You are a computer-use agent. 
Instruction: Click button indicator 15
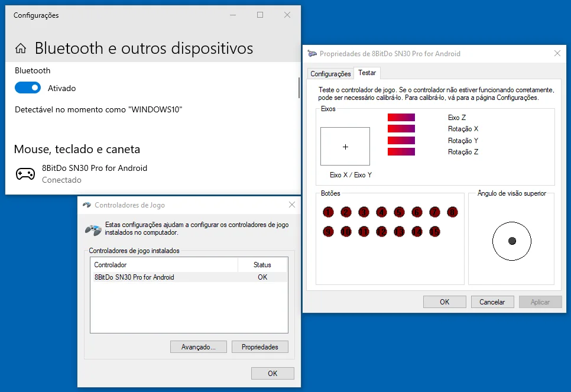434,231
